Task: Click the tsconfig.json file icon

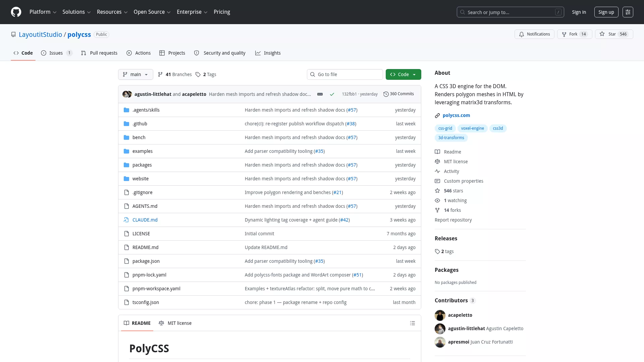Action: click(x=126, y=302)
